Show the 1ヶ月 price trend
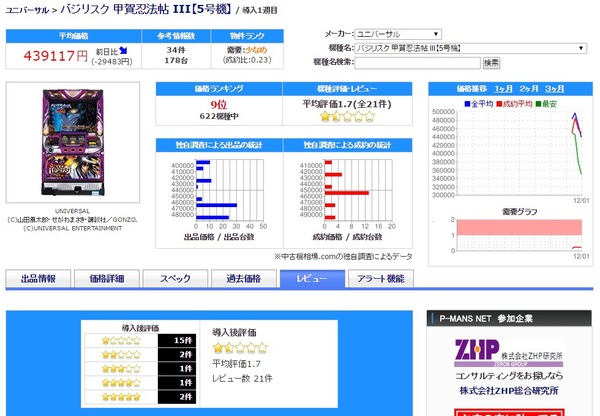This screenshot has height=416, width=600. [x=503, y=89]
